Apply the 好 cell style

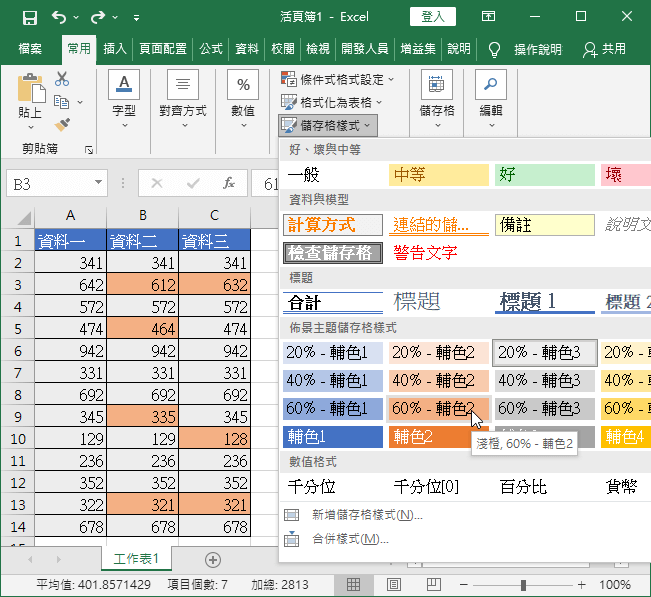click(545, 175)
